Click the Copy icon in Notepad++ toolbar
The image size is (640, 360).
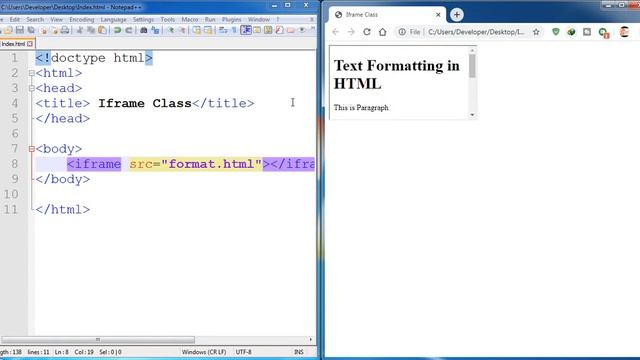[x=91, y=30]
